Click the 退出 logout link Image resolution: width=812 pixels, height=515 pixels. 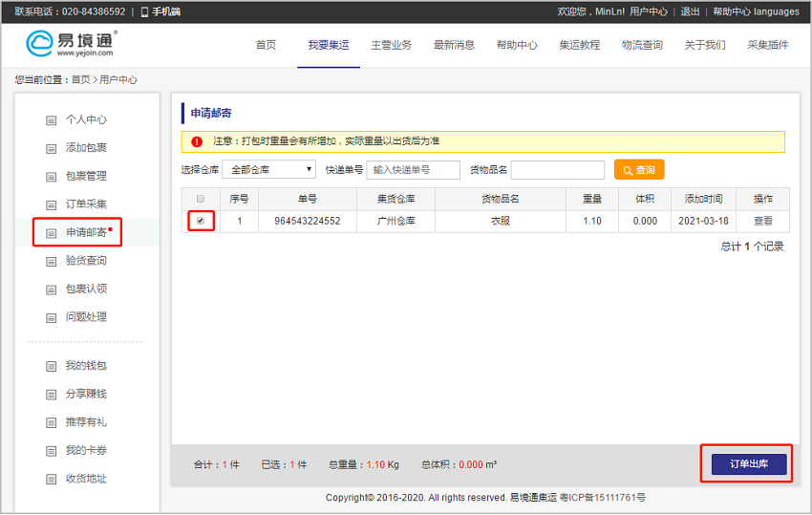[690, 11]
